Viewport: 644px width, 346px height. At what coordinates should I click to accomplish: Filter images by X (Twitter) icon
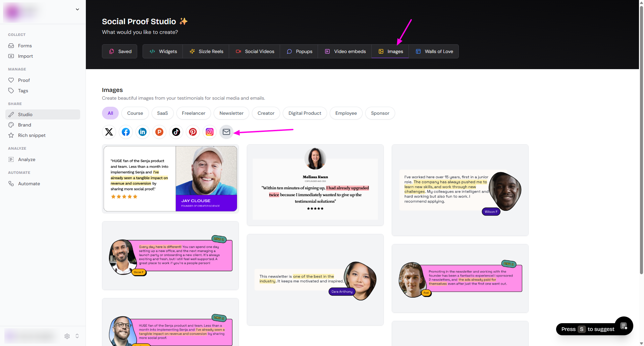click(x=109, y=132)
